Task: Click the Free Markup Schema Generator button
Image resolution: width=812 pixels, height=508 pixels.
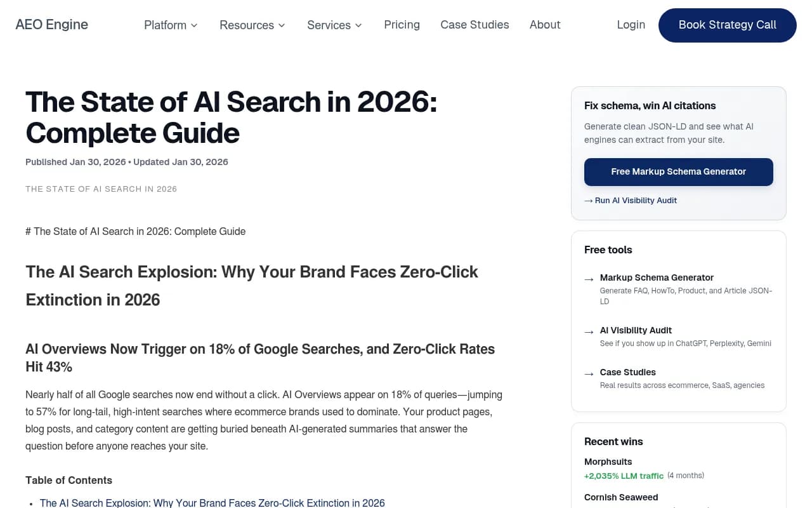Action: 678,171
